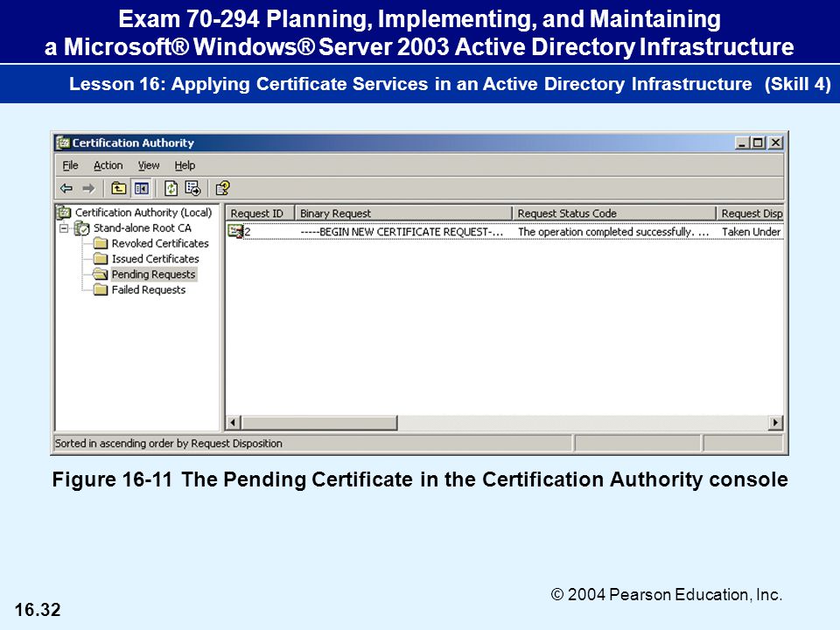This screenshot has width=840, height=630.
Task: Sort by Request ID column header
Action: coord(261,213)
